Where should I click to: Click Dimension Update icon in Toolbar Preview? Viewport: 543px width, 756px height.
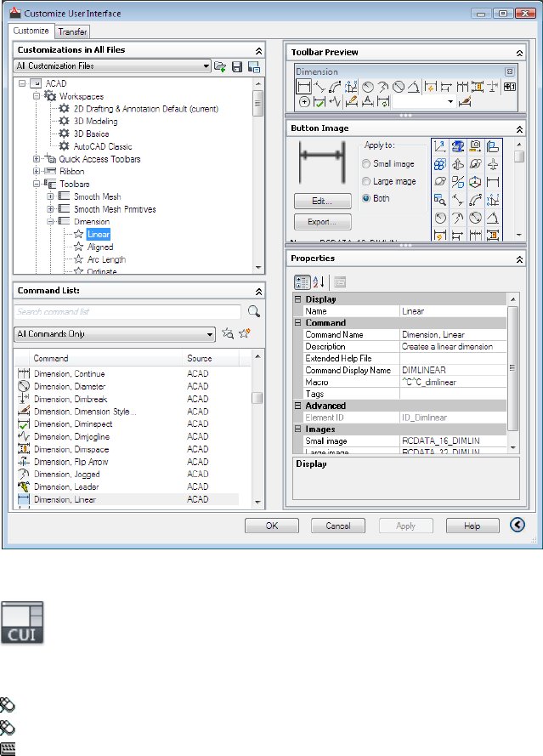click(383, 102)
